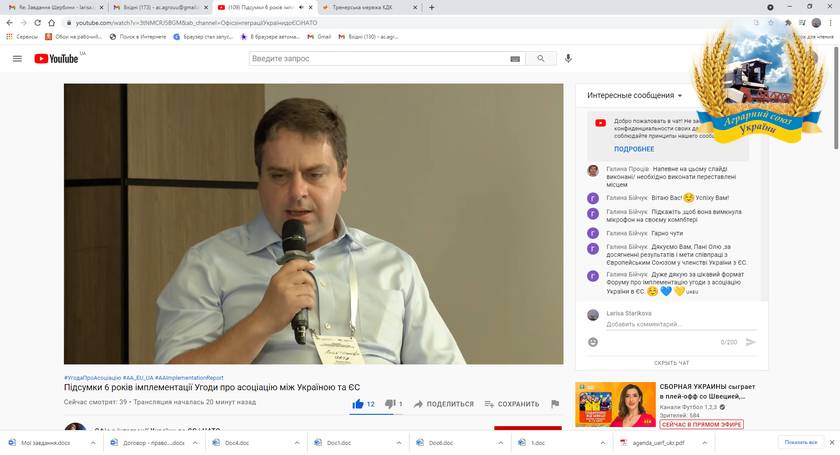Image resolution: width=840 pixels, height=455 pixels.
Task: Start voice search with microphone icon
Action: [x=568, y=58]
